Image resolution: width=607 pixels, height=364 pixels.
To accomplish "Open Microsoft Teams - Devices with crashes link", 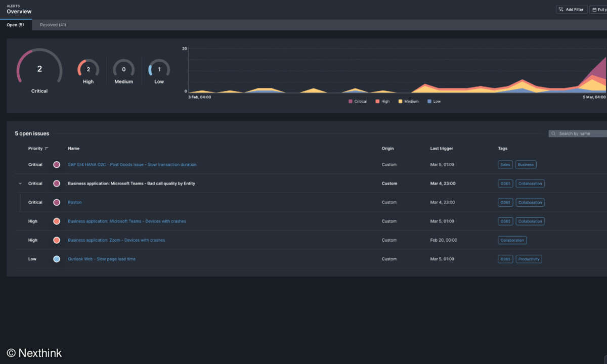I will [x=127, y=221].
